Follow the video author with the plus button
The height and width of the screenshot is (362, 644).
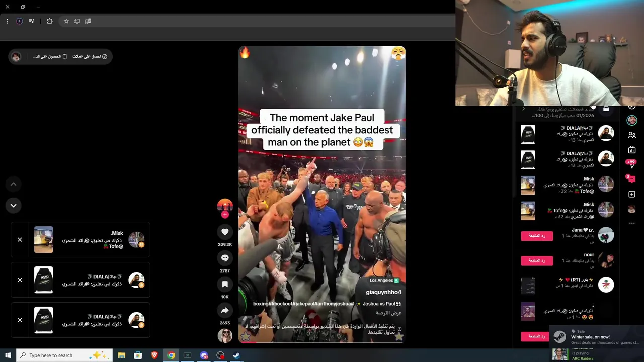tap(225, 215)
